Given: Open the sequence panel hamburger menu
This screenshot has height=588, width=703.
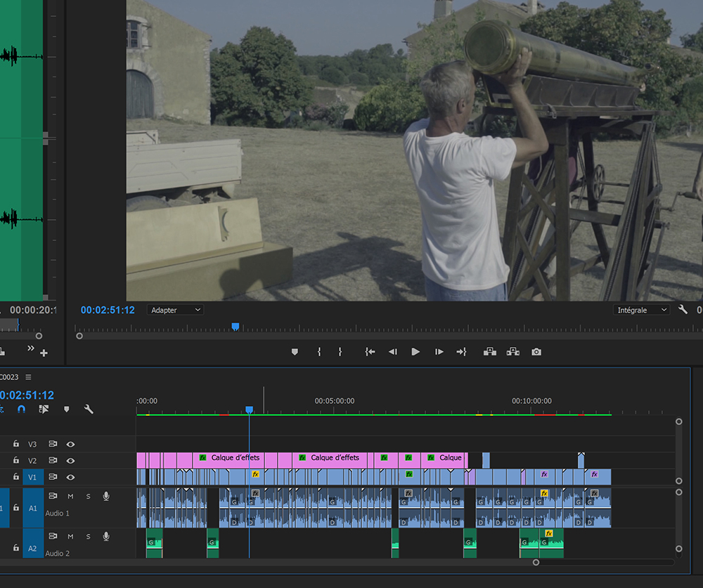Looking at the screenshot, I should pyautogui.click(x=28, y=377).
